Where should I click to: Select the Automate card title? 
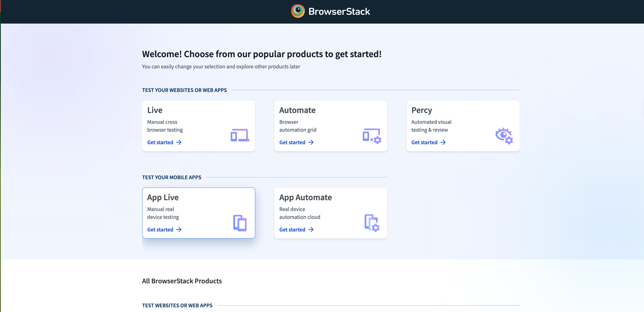[x=297, y=110]
